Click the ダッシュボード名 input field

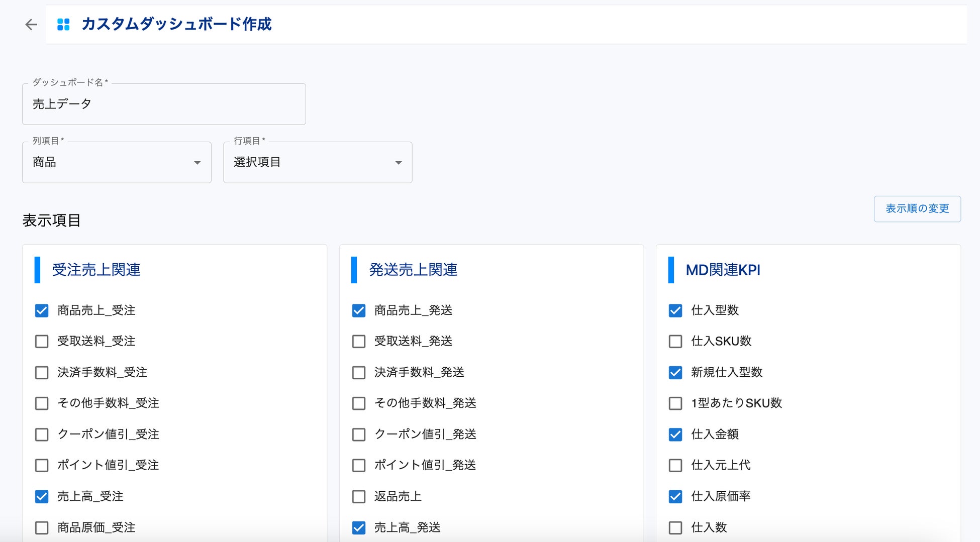[x=164, y=104]
